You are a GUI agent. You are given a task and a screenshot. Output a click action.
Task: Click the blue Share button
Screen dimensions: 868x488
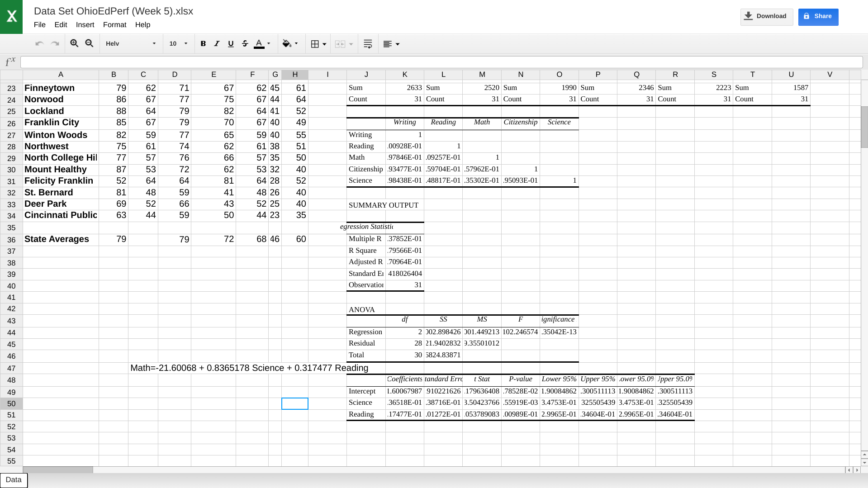(x=818, y=17)
